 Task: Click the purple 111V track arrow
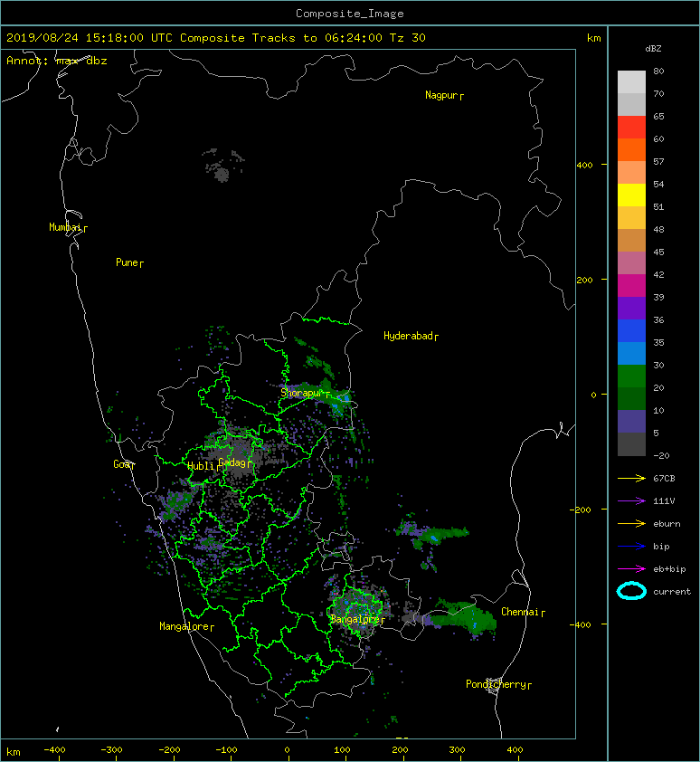631,501
